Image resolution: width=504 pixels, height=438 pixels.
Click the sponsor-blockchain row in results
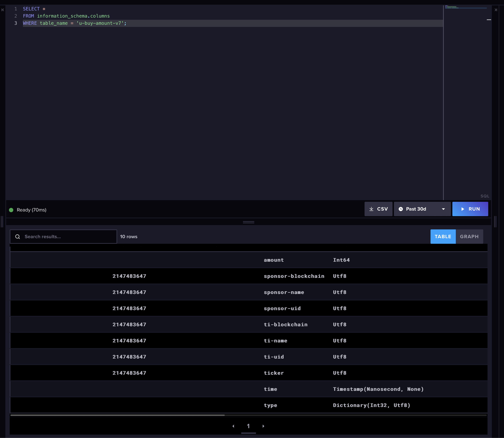(294, 276)
